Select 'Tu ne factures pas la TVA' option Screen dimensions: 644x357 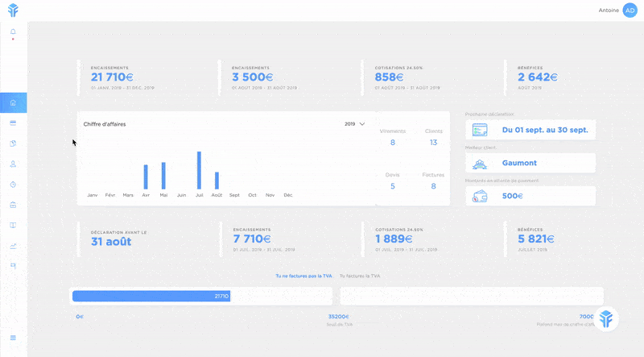[x=303, y=276]
